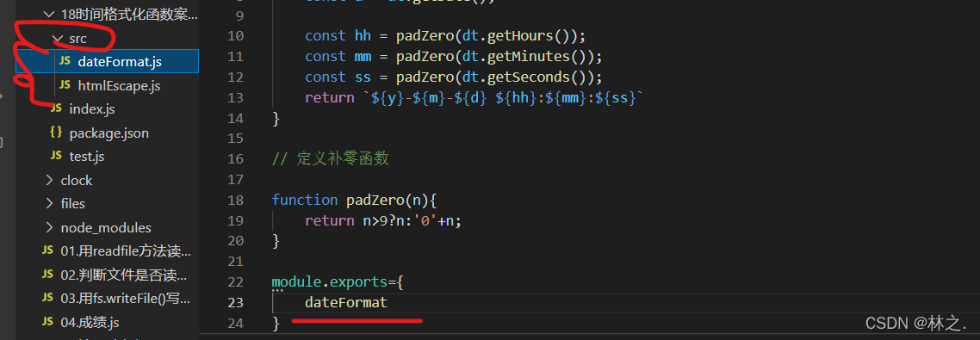Open htmlEscape.js file
This screenshot has width=980, height=340.
pyautogui.click(x=120, y=85)
